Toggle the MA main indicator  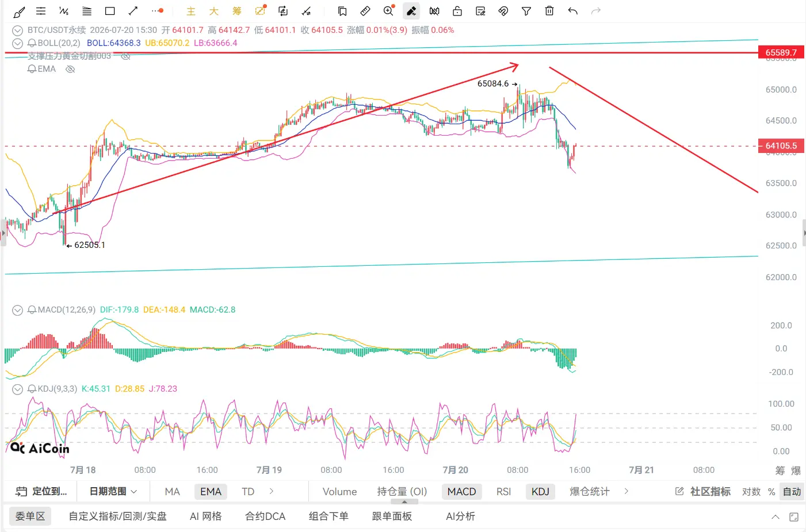(172, 492)
